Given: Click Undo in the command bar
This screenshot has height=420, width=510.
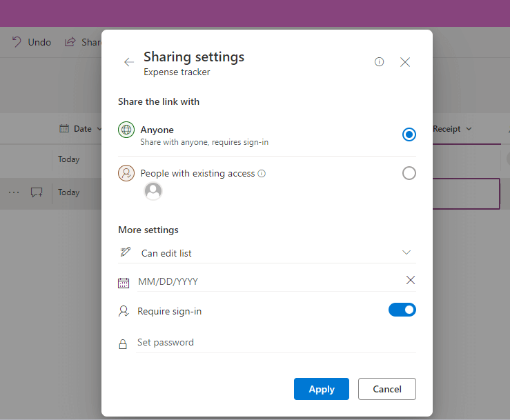Looking at the screenshot, I should tap(32, 42).
